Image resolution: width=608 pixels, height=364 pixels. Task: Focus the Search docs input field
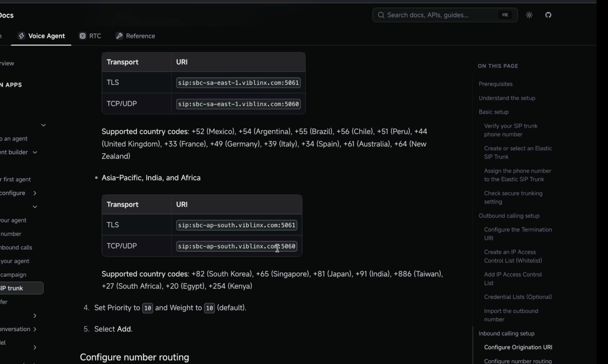445,15
